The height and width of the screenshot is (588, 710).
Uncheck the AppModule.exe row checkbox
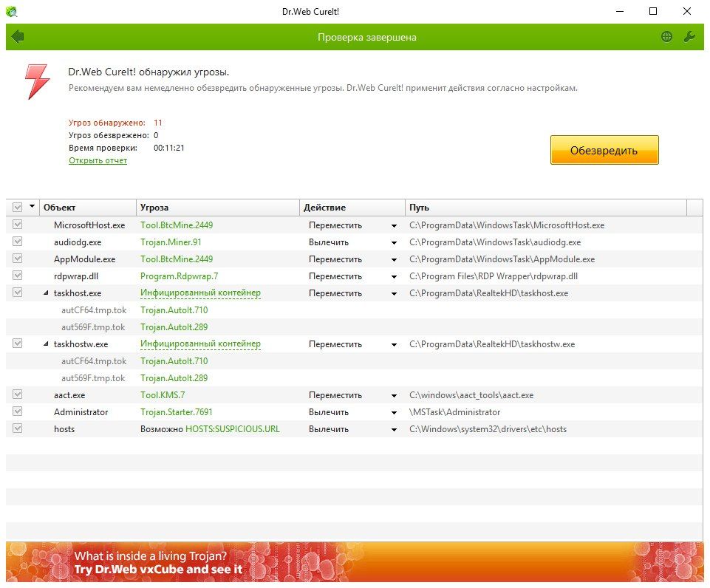click(17, 259)
